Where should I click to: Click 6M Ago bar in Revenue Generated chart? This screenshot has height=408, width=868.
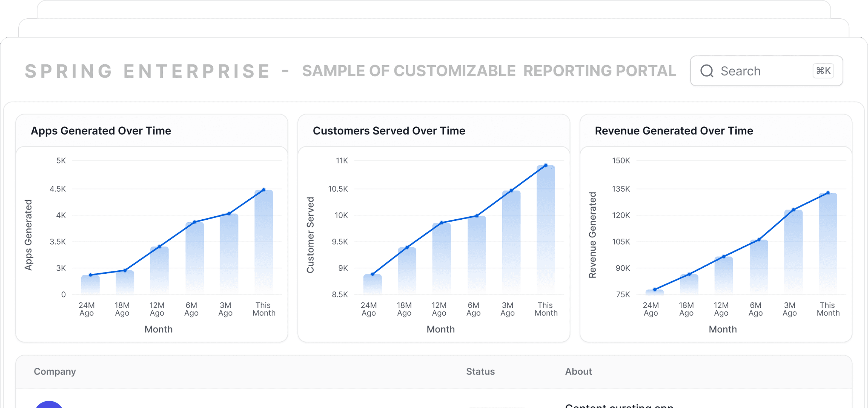pyautogui.click(x=759, y=267)
